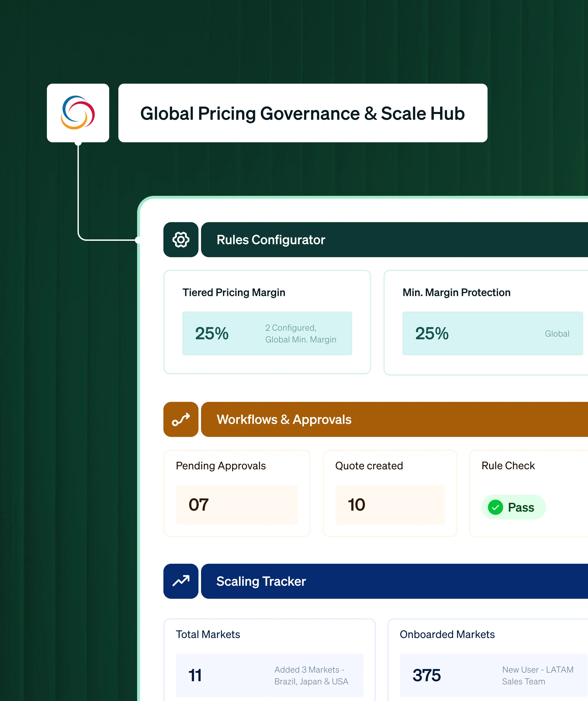This screenshot has width=588, height=701.
Task: Open the Total Markets card
Action: point(208,634)
